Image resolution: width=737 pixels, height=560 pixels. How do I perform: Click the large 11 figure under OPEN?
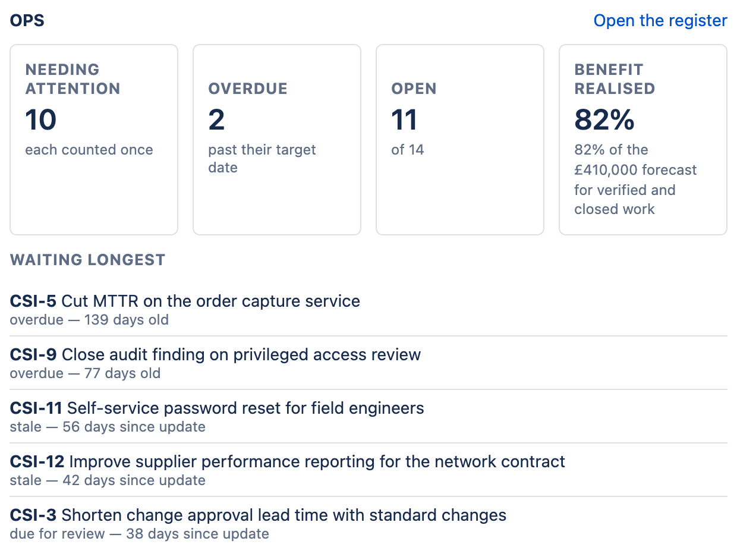tap(404, 119)
